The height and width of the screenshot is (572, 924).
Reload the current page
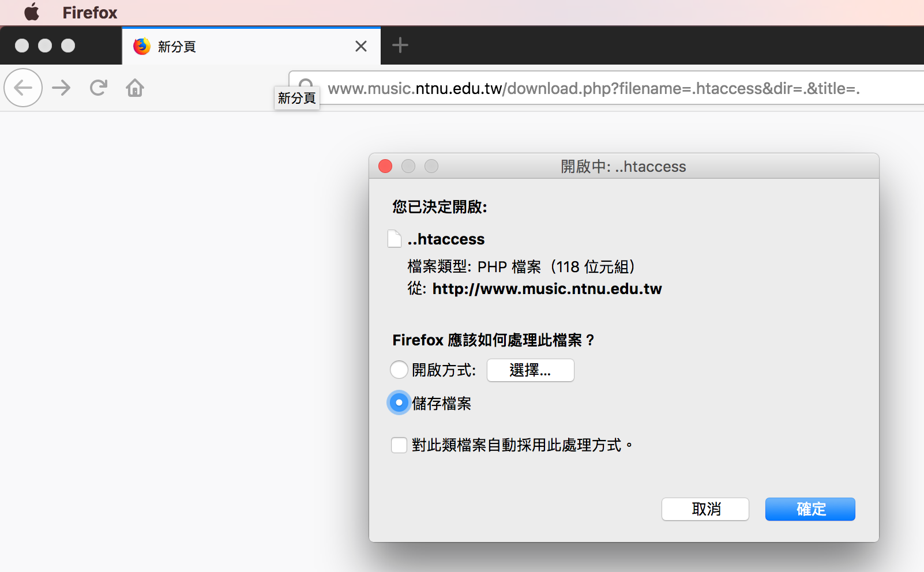tap(99, 88)
